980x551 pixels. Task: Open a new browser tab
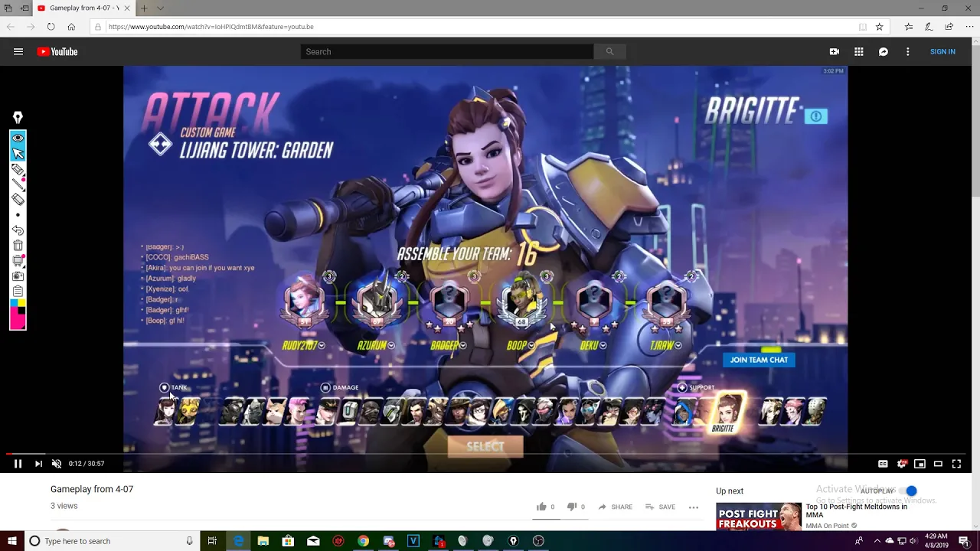pyautogui.click(x=144, y=8)
